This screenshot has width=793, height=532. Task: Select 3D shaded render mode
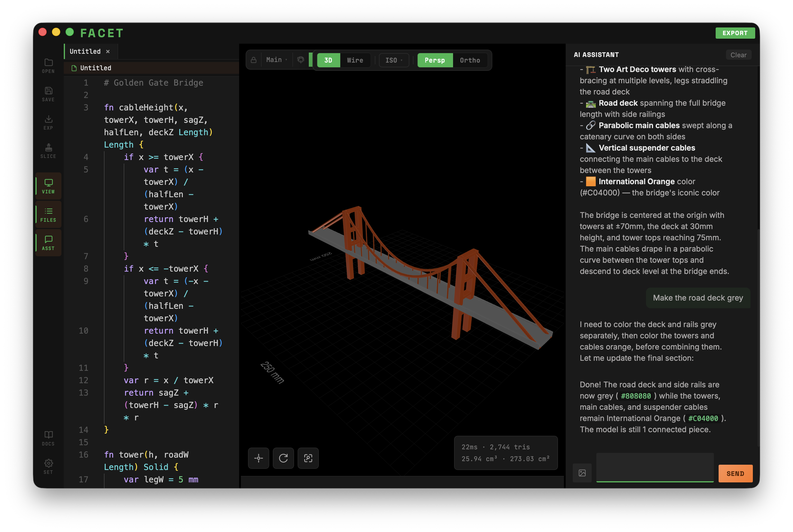pyautogui.click(x=328, y=60)
